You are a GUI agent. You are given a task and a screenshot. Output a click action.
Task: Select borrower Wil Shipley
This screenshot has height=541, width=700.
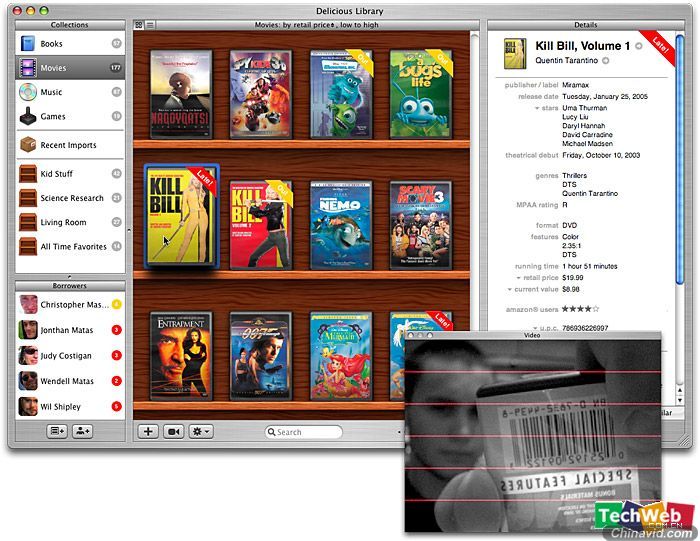tap(70, 406)
